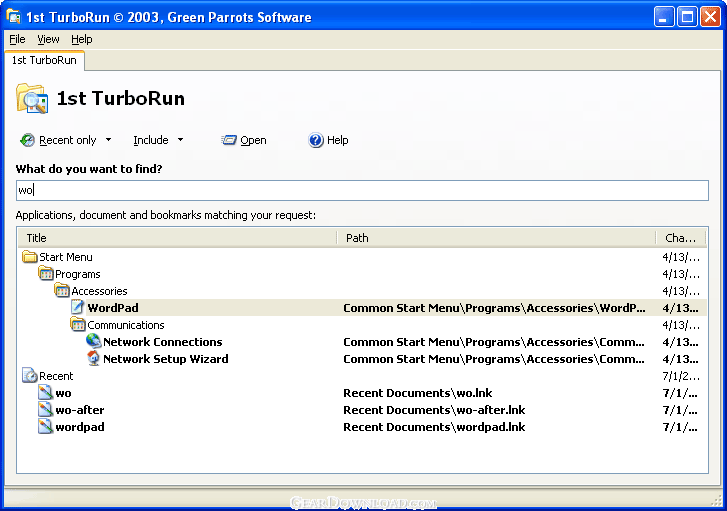
Task: Click the icon beside wo document
Action: (45, 393)
